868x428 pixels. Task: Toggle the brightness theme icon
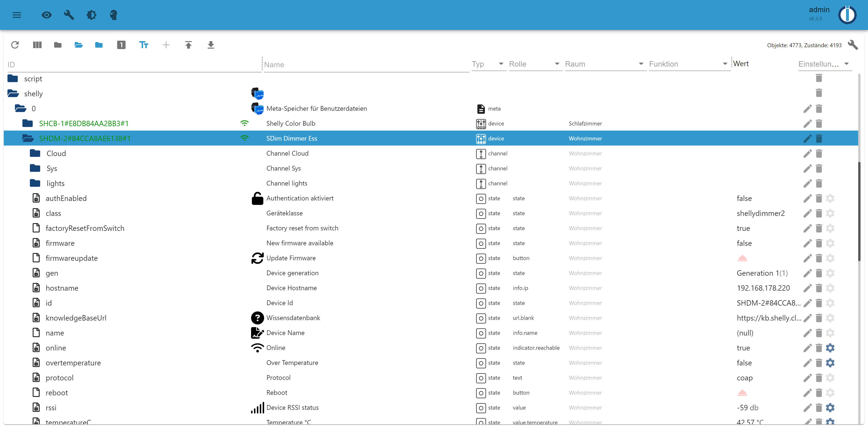pos(91,15)
